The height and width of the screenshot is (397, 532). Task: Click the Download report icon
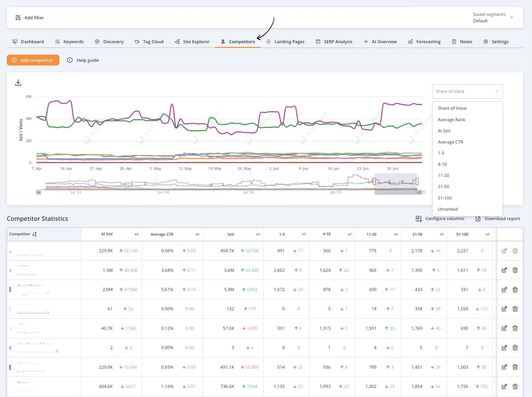(478, 219)
